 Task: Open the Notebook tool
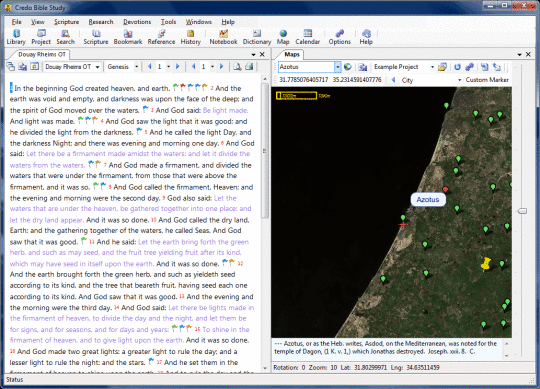pos(223,37)
